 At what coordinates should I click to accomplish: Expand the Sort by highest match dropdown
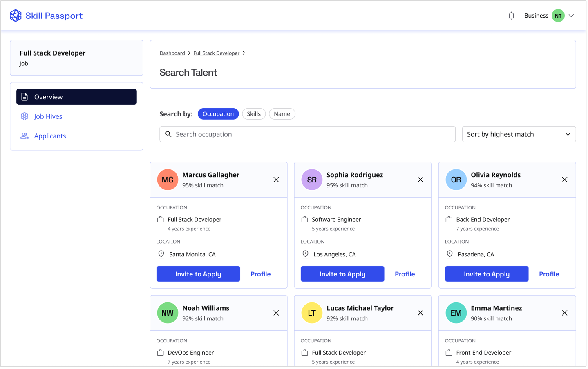(519, 134)
